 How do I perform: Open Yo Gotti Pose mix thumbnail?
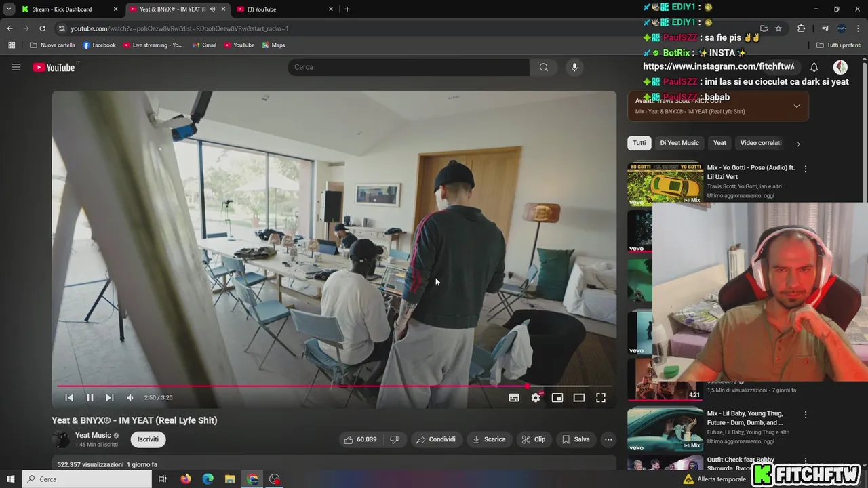[665, 183]
